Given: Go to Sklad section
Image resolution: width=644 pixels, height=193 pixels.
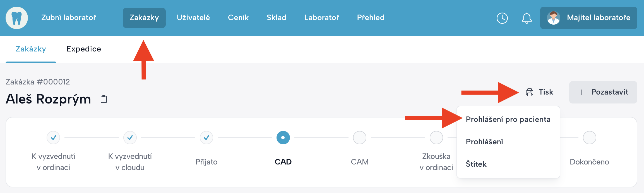Looking at the screenshot, I should point(276,18).
